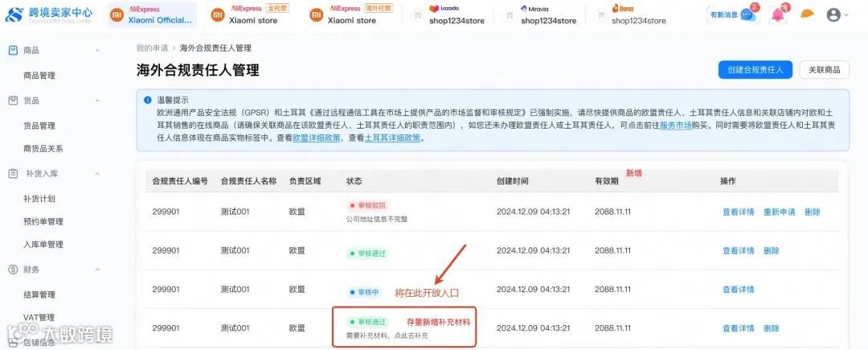Viewport: 868px width, 350px height.
Task: Click the 财务 coin icon in sidebar
Action: (14, 270)
